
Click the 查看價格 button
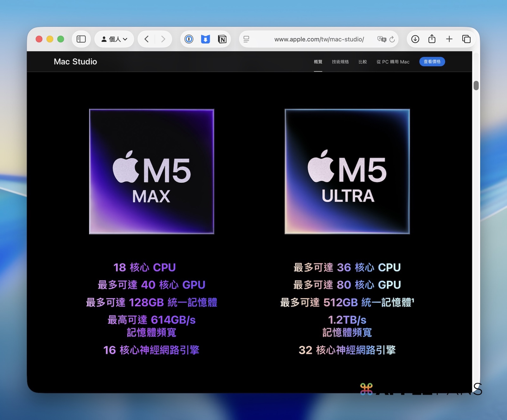tap(432, 61)
